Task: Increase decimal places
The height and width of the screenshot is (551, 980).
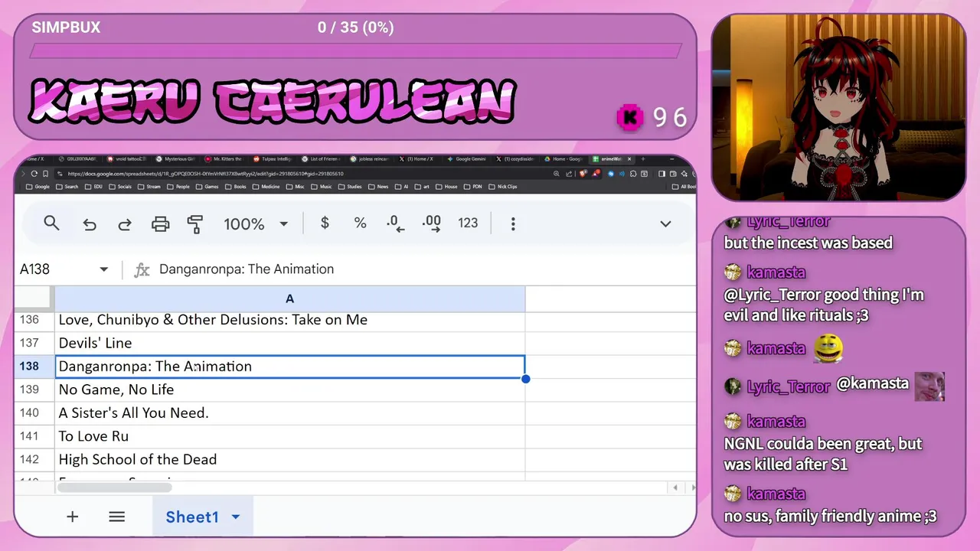Action: [x=431, y=223]
